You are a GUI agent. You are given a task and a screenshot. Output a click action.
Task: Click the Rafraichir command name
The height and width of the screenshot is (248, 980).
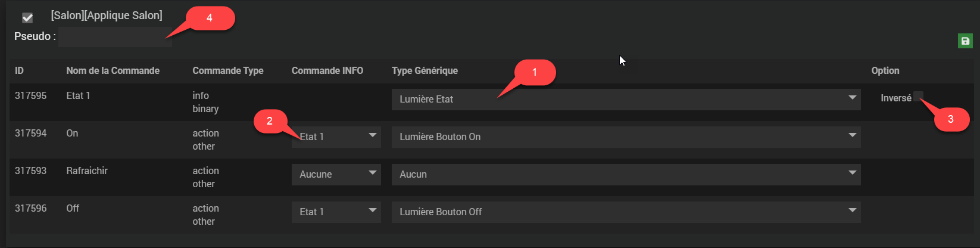[x=87, y=171]
